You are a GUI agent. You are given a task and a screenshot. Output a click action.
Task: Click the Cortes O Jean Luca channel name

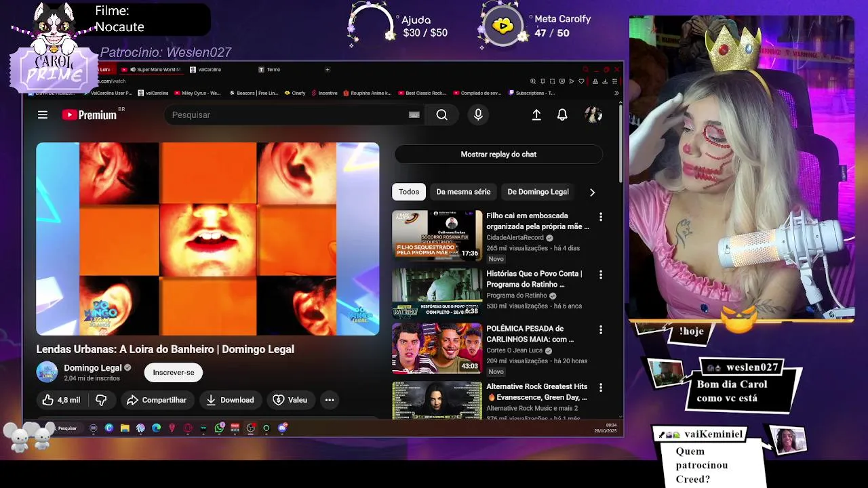pyautogui.click(x=515, y=350)
